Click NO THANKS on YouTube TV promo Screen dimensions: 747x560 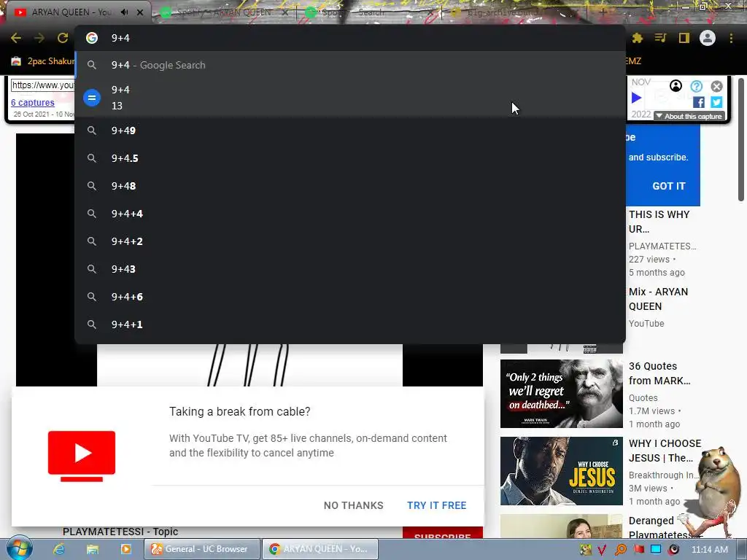(x=354, y=505)
